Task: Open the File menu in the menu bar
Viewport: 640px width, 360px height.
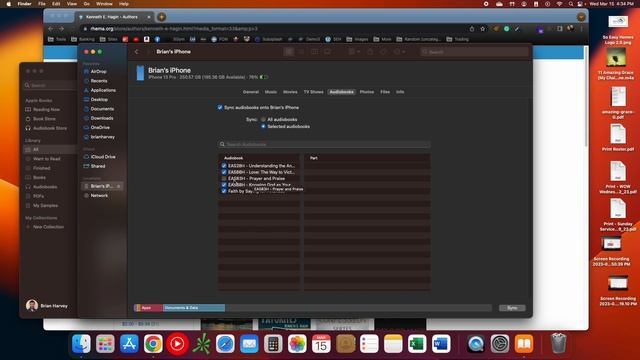Action: tap(42, 4)
